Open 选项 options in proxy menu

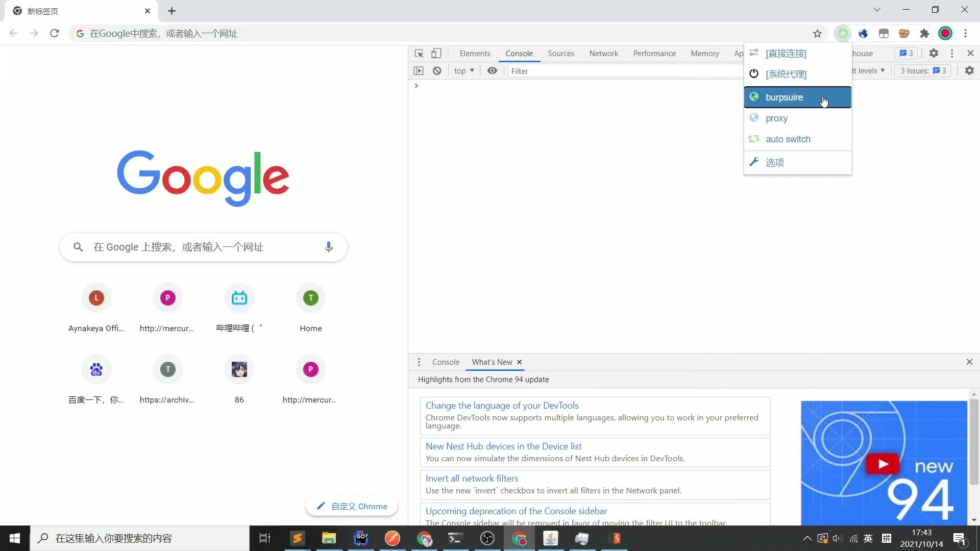click(797, 162)
